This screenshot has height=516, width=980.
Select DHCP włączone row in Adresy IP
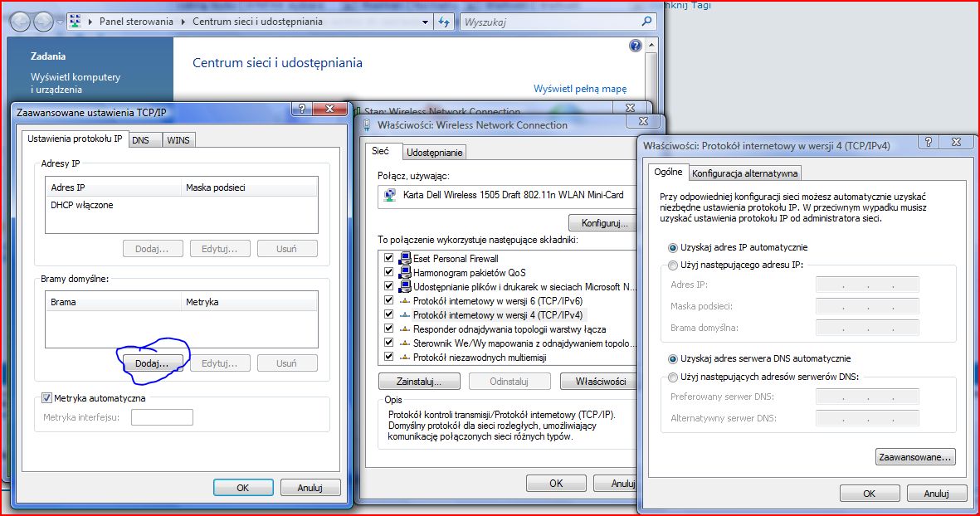tap(82, 205)
